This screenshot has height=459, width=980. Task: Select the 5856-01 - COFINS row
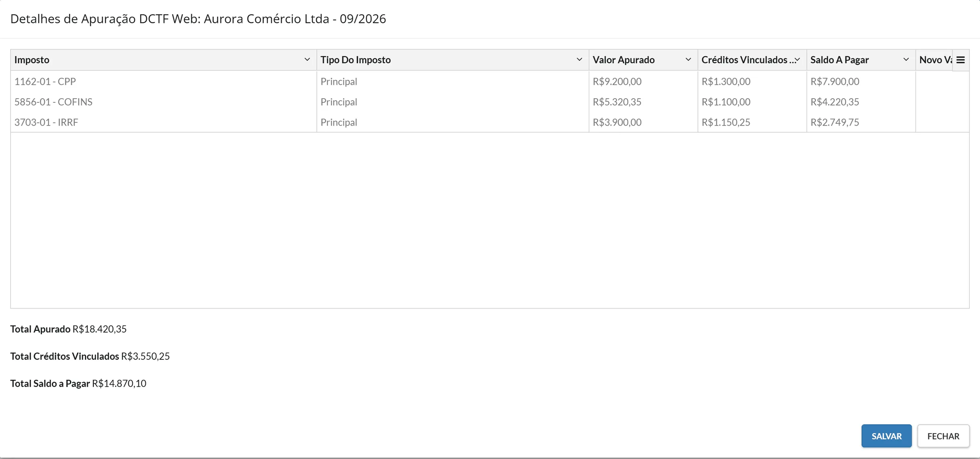point(490,102)
